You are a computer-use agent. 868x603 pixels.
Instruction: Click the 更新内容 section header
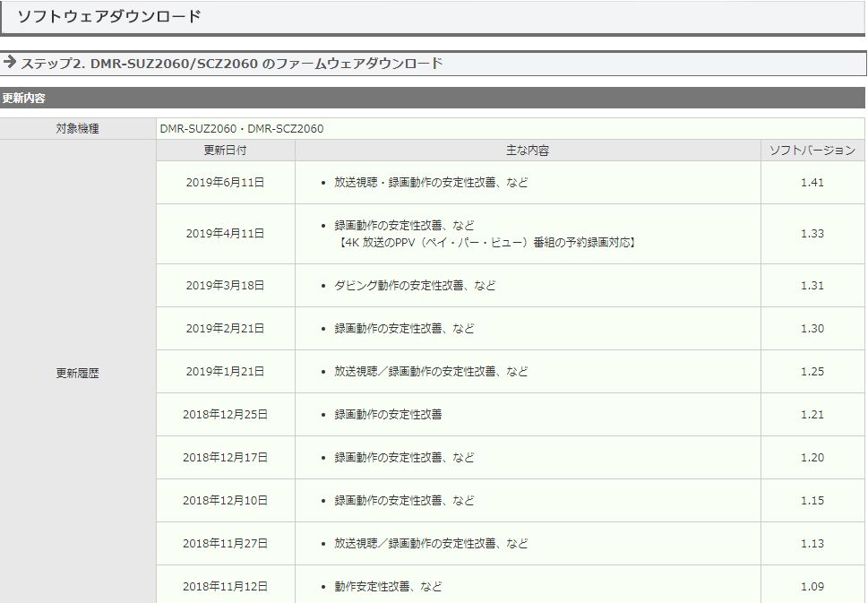click(23, 99)
